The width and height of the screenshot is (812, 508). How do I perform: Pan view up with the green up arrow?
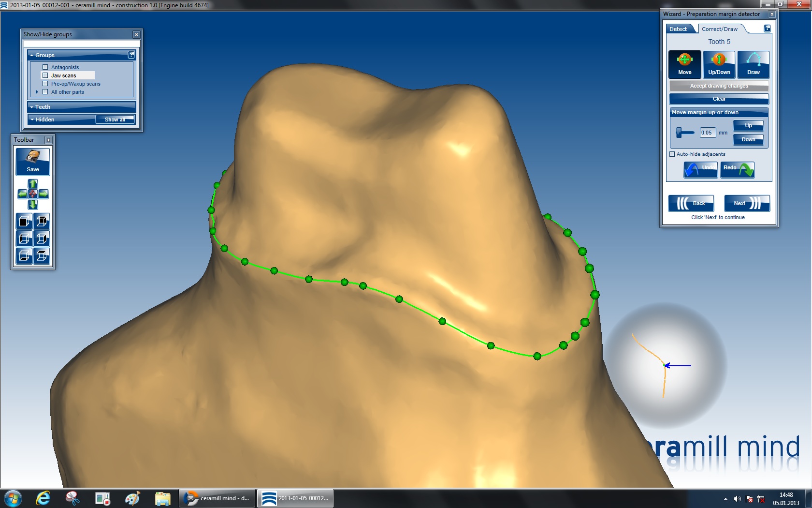coord(33,184)
